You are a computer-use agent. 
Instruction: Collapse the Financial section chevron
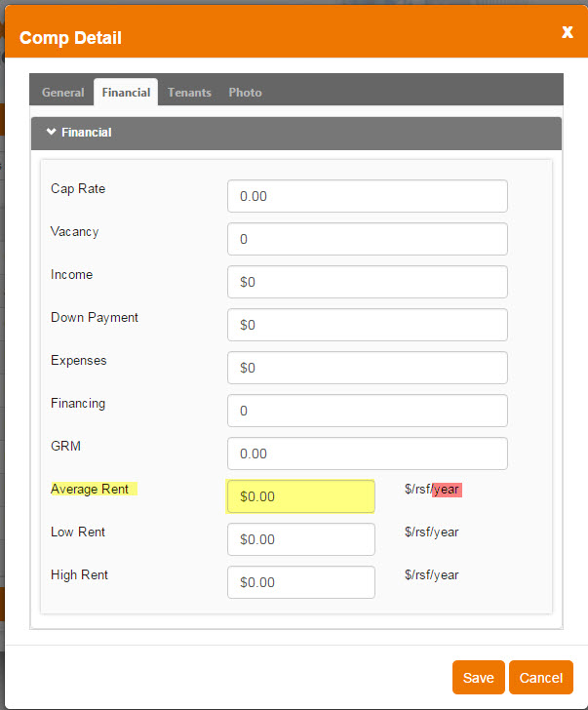(x=52, y=132)
